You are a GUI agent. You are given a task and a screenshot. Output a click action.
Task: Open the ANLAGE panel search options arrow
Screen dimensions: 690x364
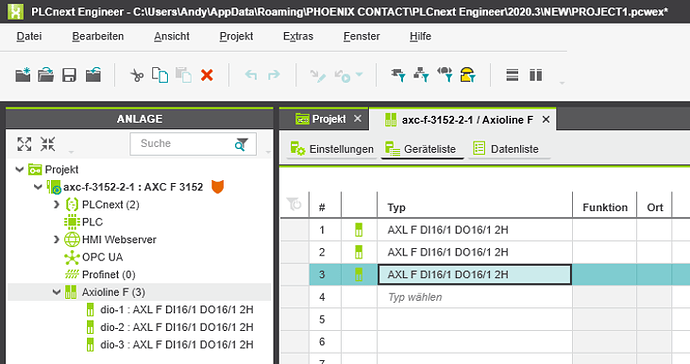click(x=268, y=152)
